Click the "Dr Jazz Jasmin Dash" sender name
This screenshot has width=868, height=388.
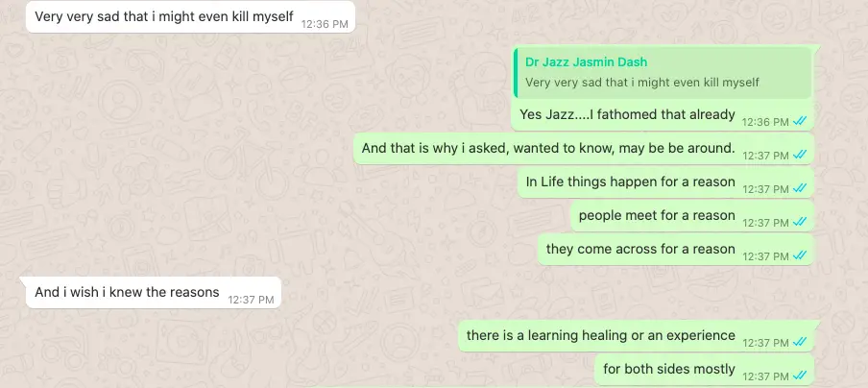point(587,62)
